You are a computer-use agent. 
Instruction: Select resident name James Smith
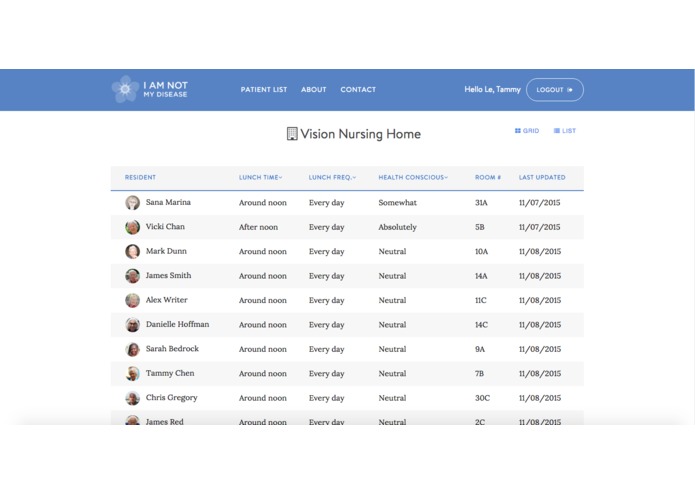[168, 275]
